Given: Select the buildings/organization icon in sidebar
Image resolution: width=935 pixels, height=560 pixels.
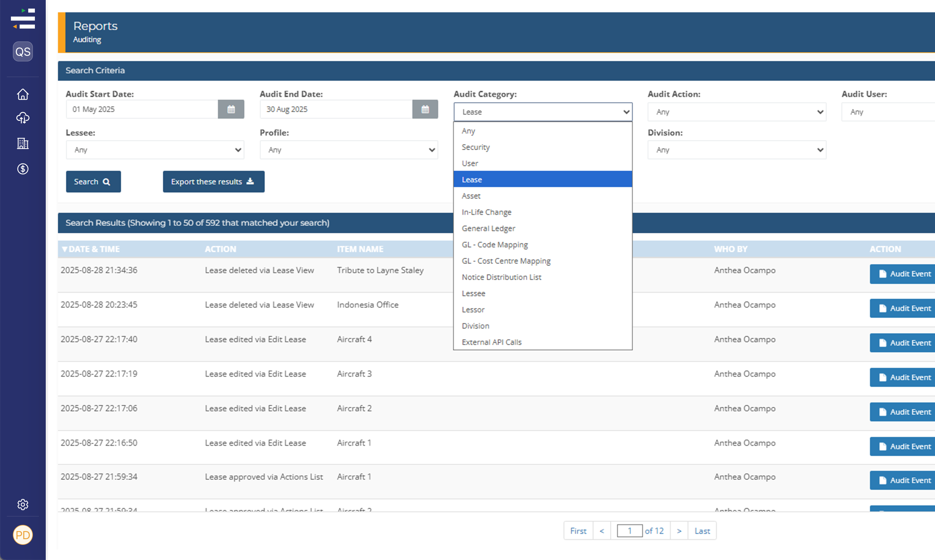Looking at the screenshot, I should pos(23,144).
